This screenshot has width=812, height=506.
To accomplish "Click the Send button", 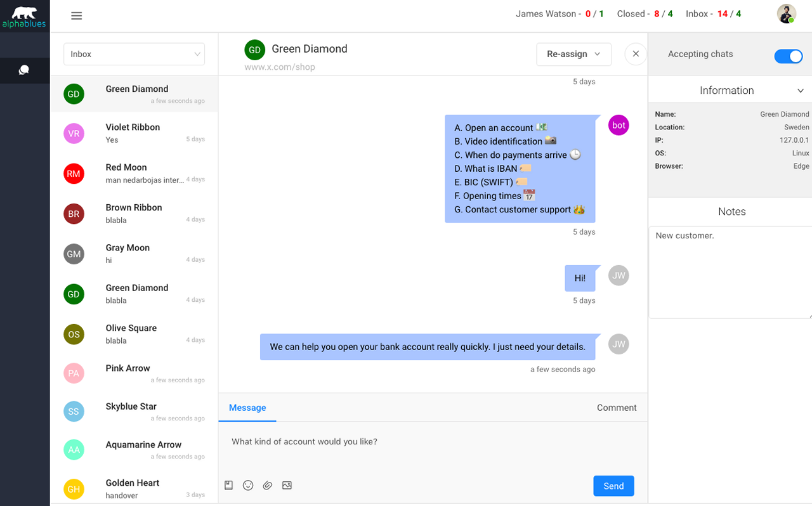I will [x=613, y=486].
